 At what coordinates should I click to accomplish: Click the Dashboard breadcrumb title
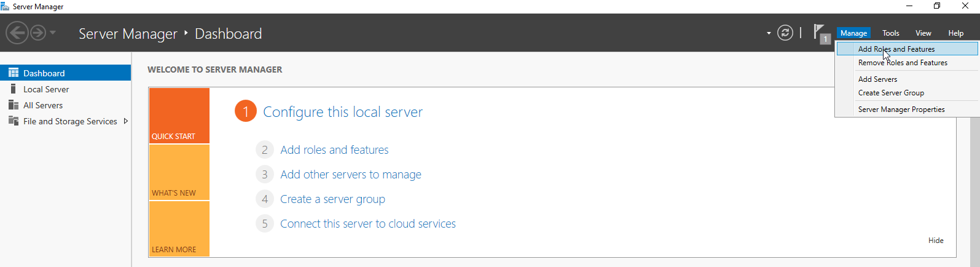pos(228,34)
